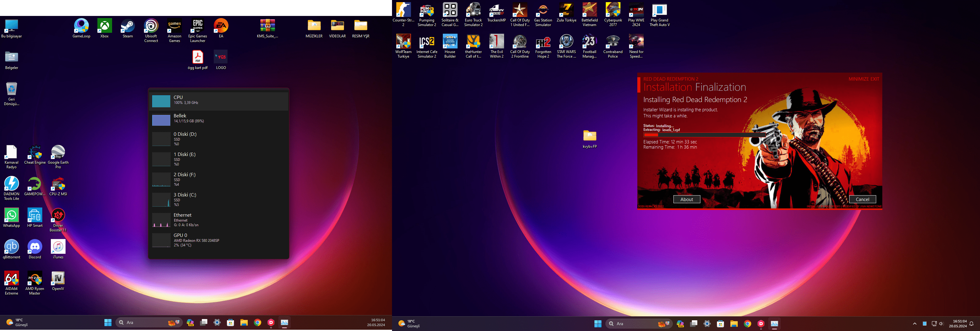Select the TruckersMP shortcut

[496, 13]
